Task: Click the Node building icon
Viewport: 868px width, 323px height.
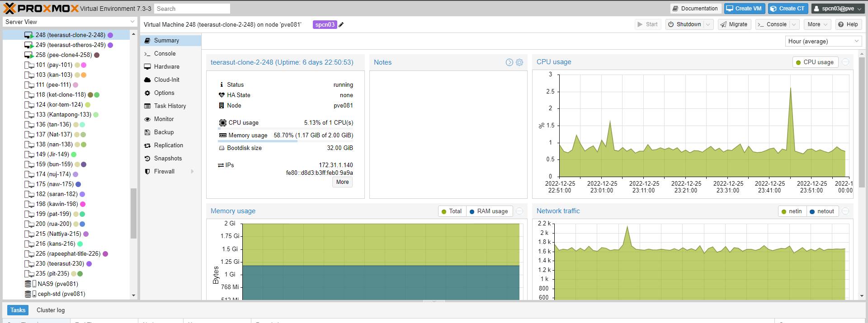Action: point(222,105)
